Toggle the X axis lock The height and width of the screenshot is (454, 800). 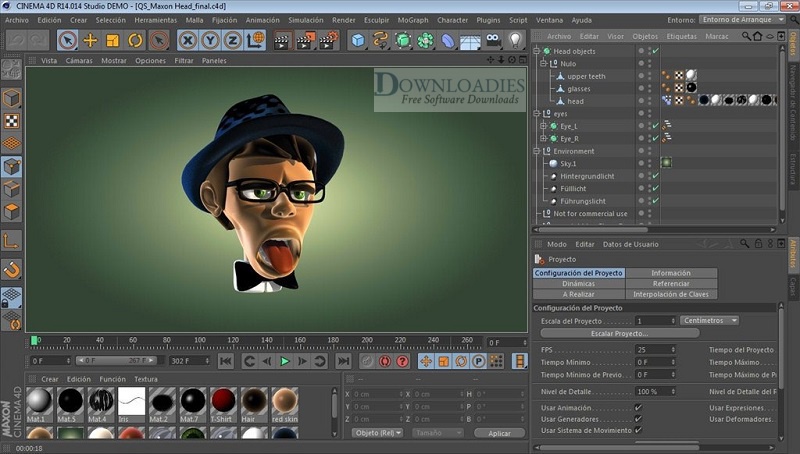tap(188, 40)
